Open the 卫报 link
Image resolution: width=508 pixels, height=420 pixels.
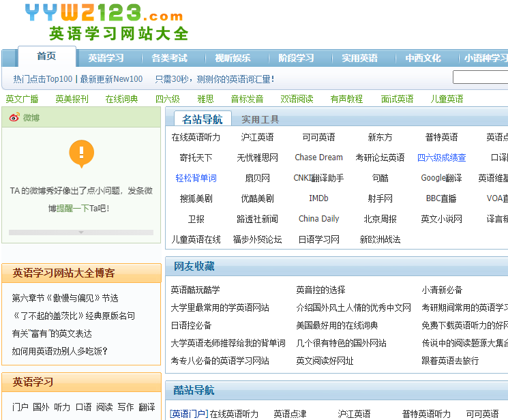pos(196,219)
